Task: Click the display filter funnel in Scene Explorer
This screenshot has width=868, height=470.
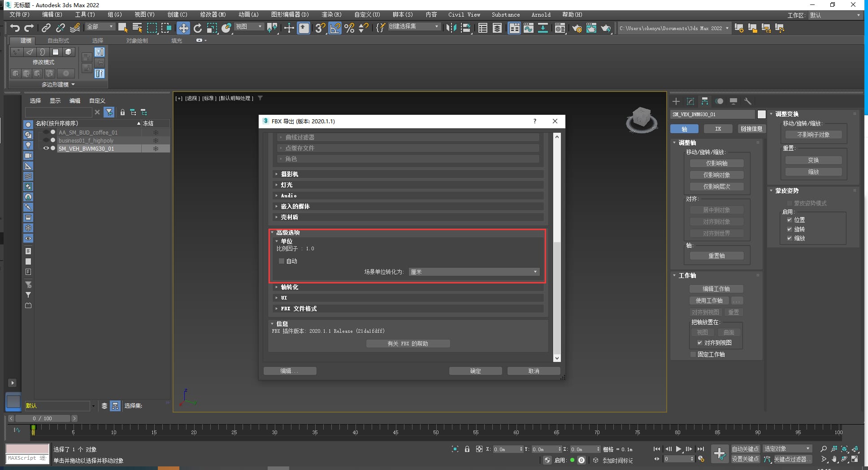Action: pyautogui.click(x=109, y=112)
